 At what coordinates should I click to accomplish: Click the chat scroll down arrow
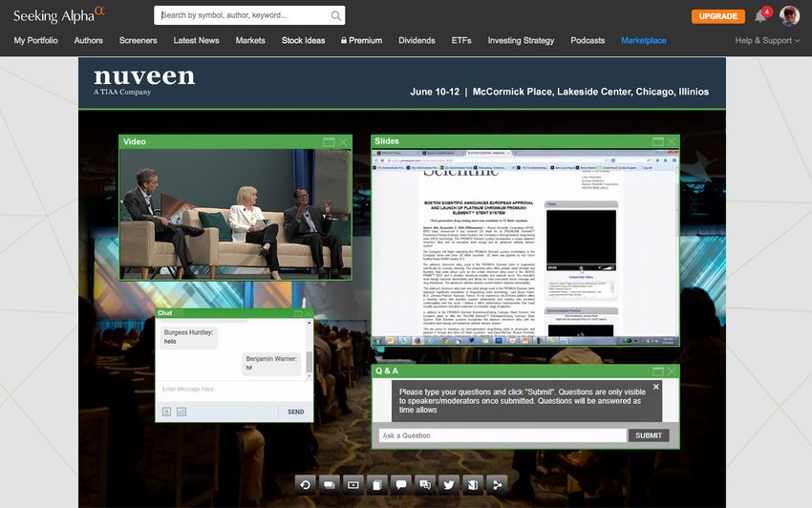pos(310,376)
